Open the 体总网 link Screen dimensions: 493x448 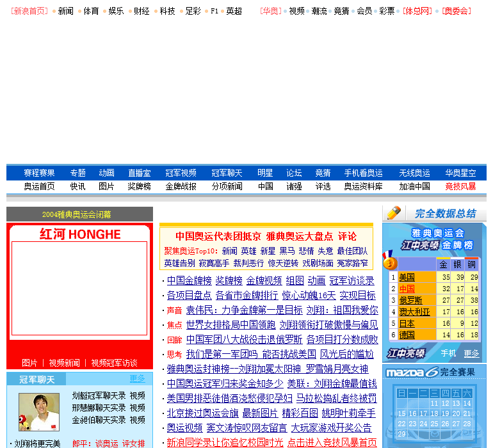(x=417, y=12)
